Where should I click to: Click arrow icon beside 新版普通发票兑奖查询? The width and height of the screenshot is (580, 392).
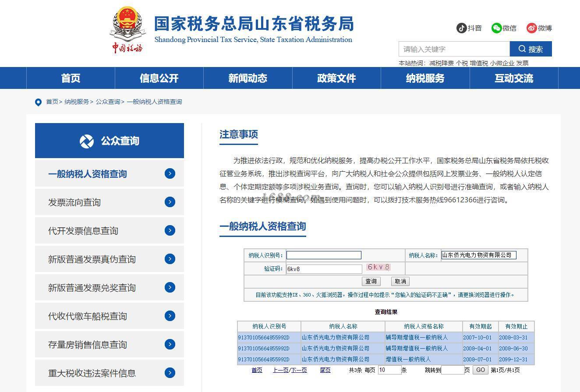click(x=170, y=287)
